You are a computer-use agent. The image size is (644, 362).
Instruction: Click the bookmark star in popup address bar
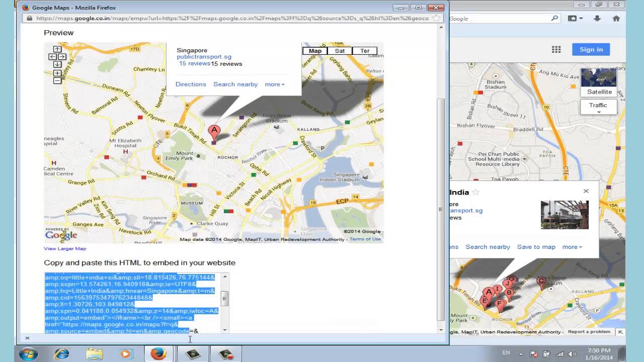point(436,18)
